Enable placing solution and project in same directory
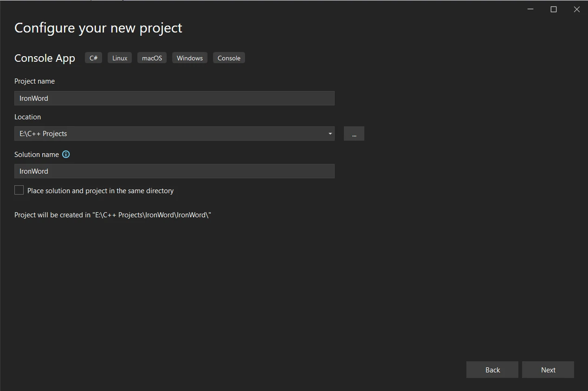 pyautogui.click(x=19, y=190)
